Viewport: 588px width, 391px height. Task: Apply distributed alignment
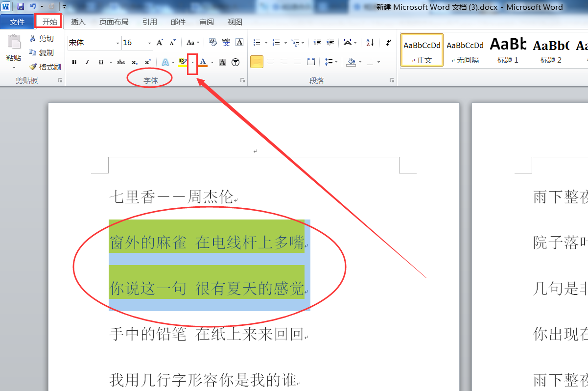pos(310,62)
